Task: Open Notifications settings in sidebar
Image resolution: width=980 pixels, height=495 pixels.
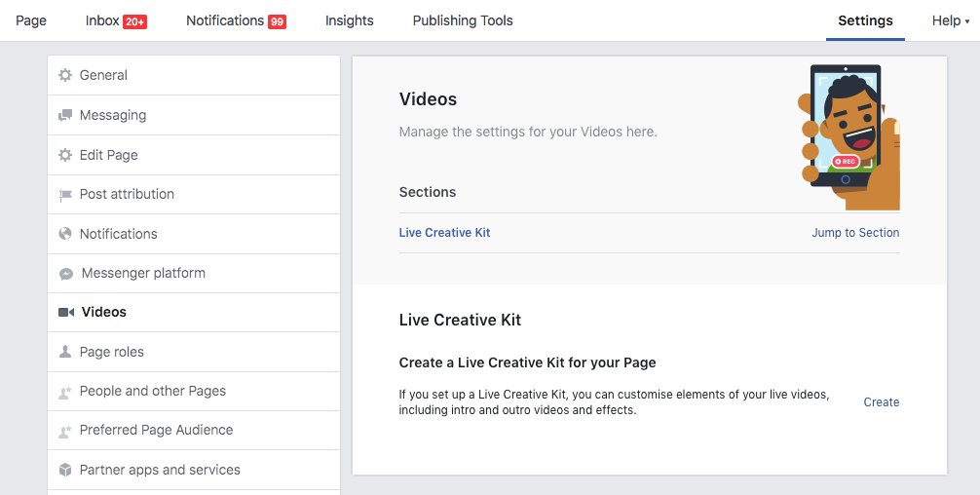Action: [x=194, y=234]
